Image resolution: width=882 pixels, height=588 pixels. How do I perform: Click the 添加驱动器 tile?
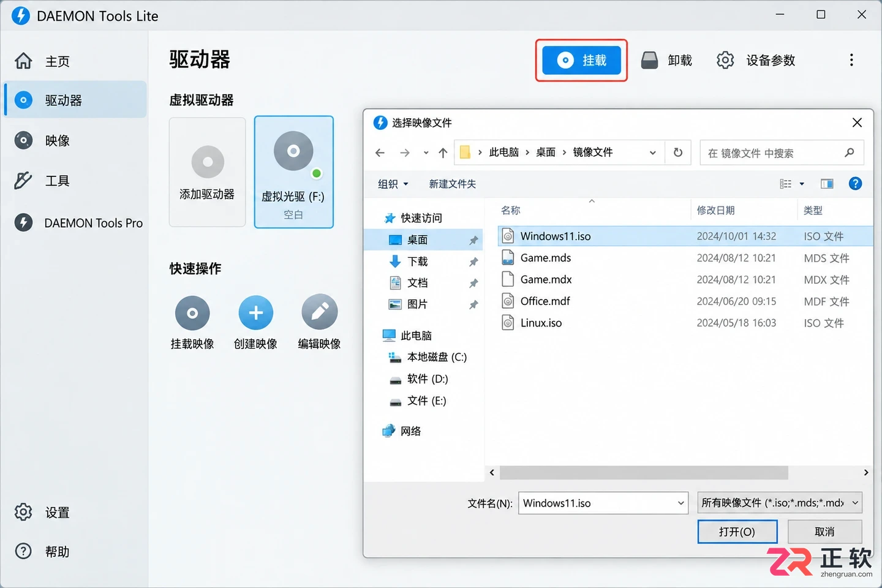point(207,172)
